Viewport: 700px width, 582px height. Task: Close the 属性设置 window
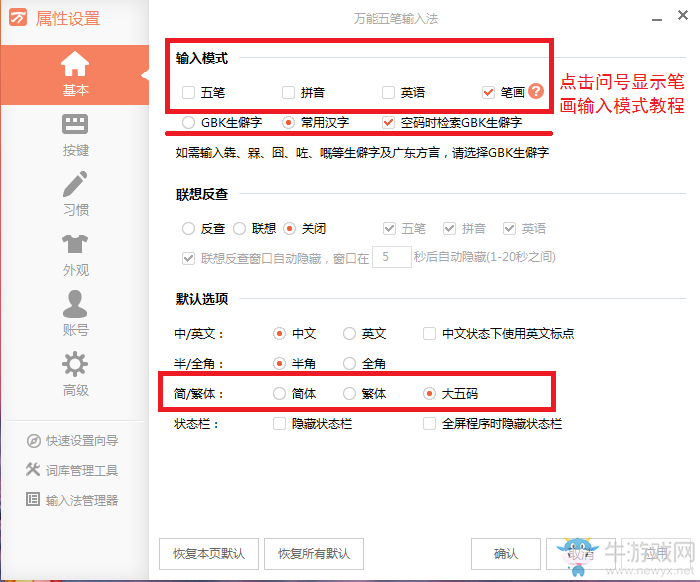[683, 15]
